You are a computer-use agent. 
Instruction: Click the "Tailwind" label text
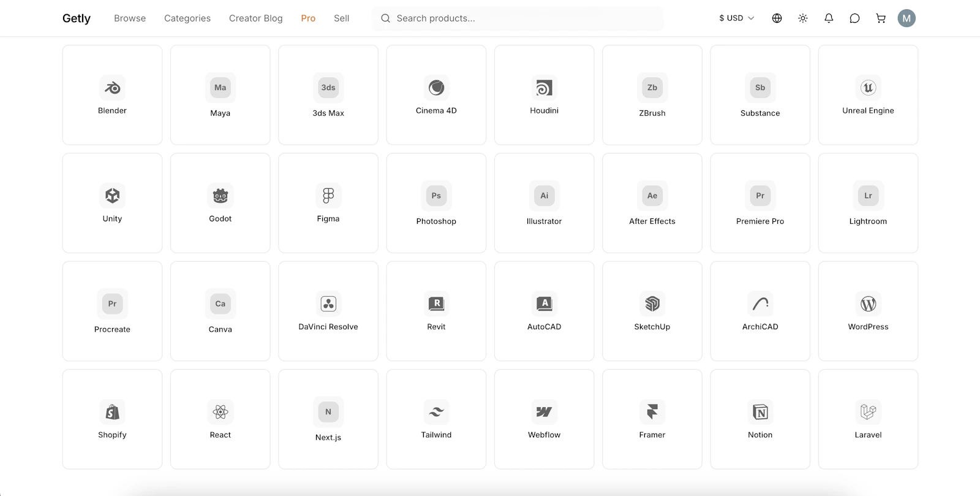(x=436, y=435)
